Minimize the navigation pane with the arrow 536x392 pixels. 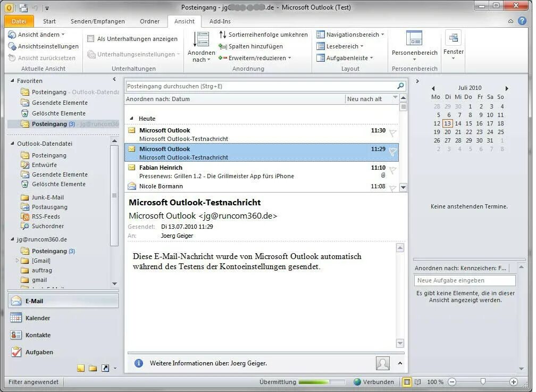pos(114,79)
